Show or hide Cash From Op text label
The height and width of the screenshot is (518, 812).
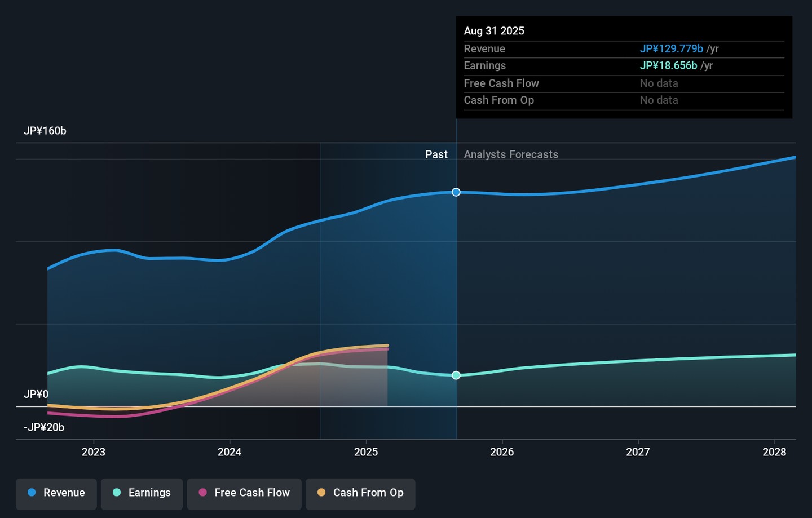coord(368,493)
